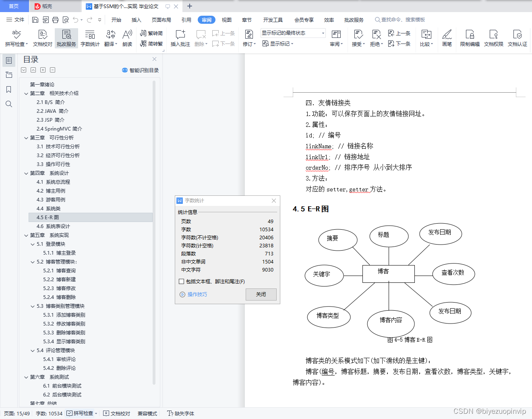Open the 文件 file menu

tap(15, 20)
